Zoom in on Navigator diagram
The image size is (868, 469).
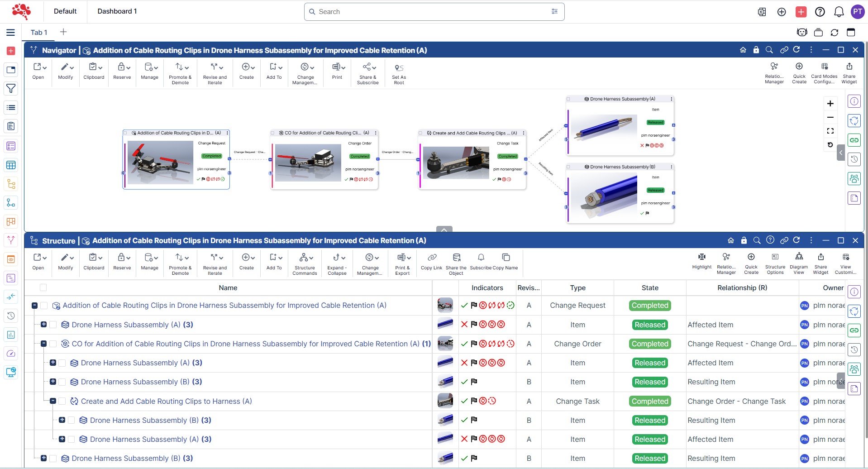[830, 104]
